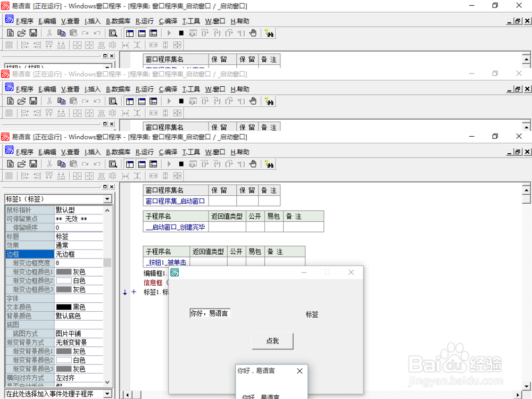
Task: Click float button beside the front property panel close button
Action: click(105, 187)
